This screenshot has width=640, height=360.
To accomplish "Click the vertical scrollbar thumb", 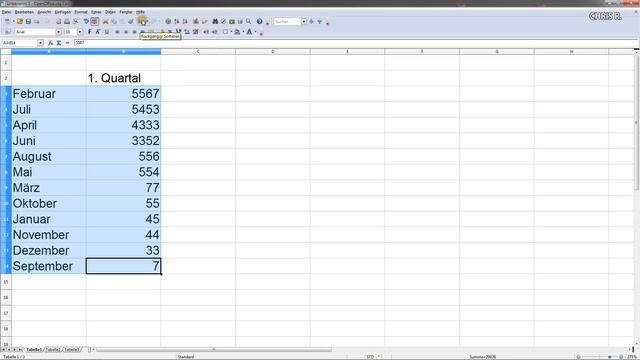I will (x=636, y=122).
